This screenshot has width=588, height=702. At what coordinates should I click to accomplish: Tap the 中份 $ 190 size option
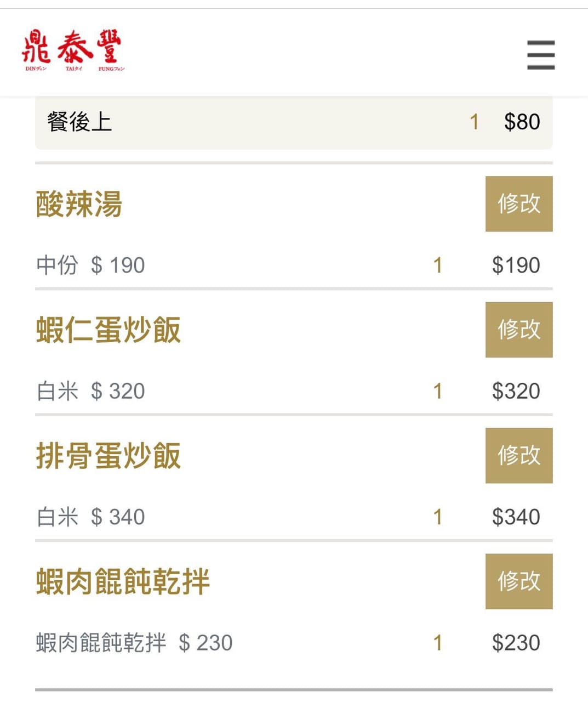(x=90, y=265)
